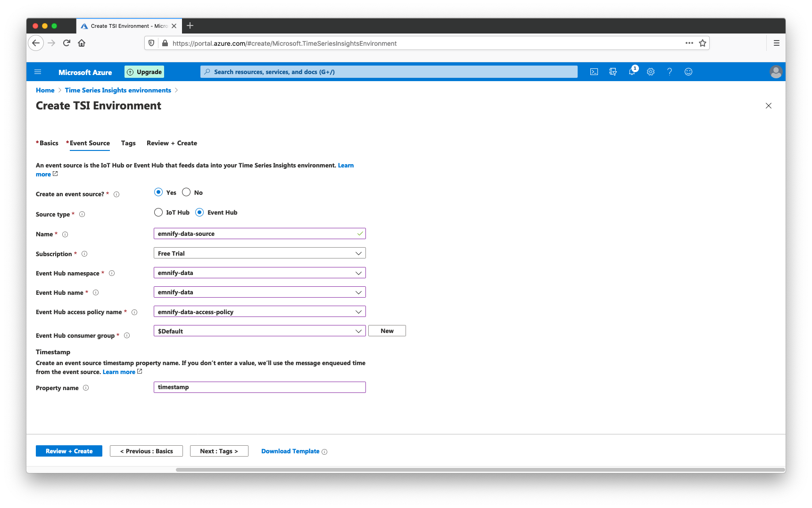Screen dimensions: 812x508
Task: Close the Create TSI Environment blade
Action: click(769, 106)
